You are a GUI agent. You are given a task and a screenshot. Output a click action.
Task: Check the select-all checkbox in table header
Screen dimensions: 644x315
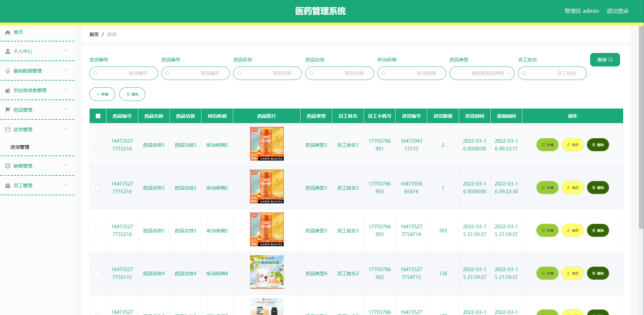coord(98,116)
